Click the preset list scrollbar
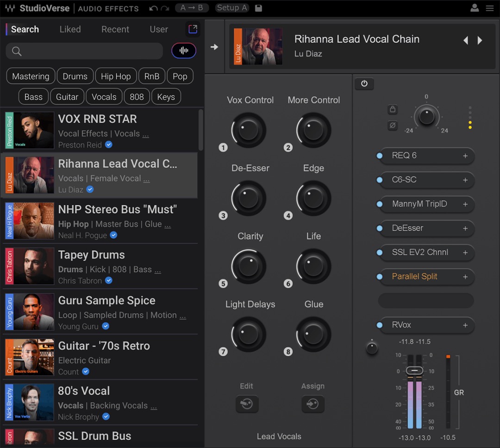The image size is (500, 448). click(200, 130)
